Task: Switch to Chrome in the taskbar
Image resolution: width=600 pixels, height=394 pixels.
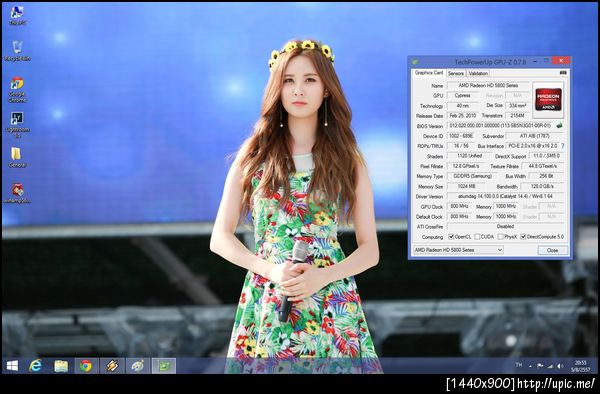Action: click(x=86, y=366)
